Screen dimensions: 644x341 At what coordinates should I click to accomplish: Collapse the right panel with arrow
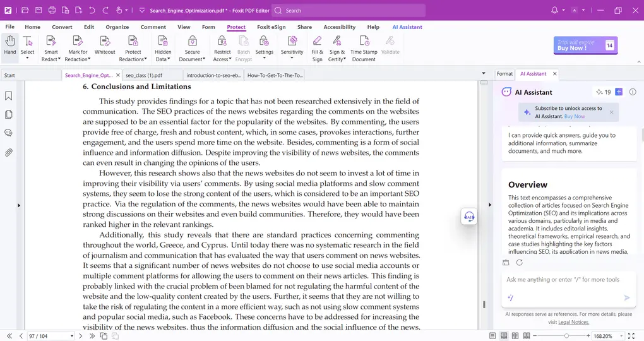click(491, 205)
